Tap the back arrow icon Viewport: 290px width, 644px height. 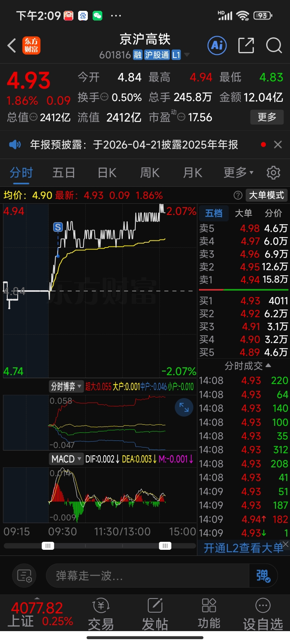coord(12,45)
